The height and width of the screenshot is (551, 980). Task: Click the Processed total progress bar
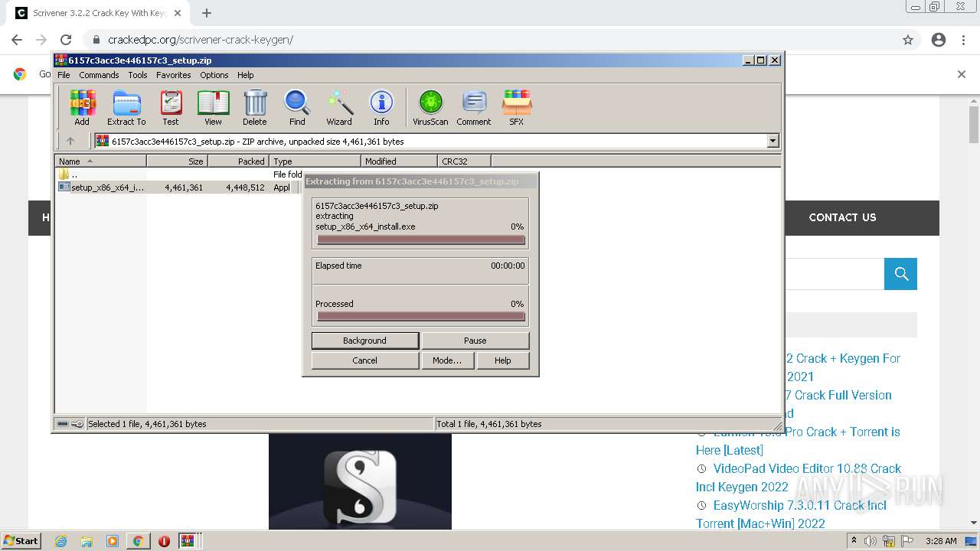tap(421, 316)
